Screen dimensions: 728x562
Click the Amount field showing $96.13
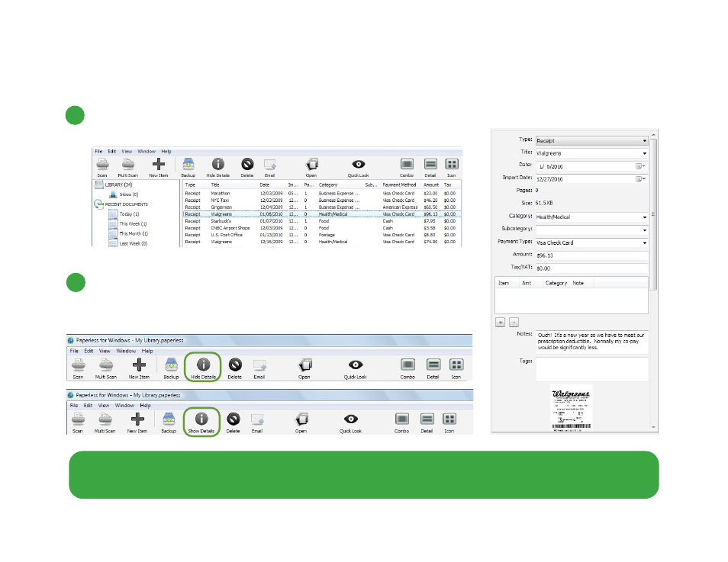591,256
